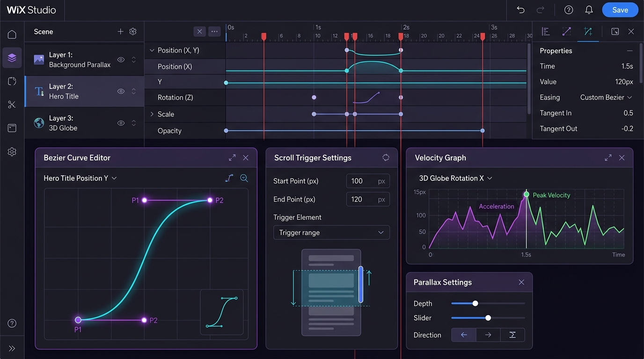Open the notifications bell
Viewport: 644px width, 359px height.
pos(589,10)
